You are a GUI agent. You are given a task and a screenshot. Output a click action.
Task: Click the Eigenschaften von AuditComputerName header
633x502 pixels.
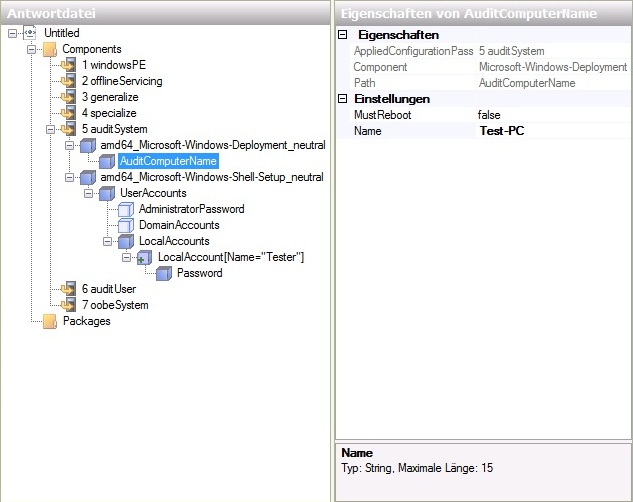coord(483,13)
